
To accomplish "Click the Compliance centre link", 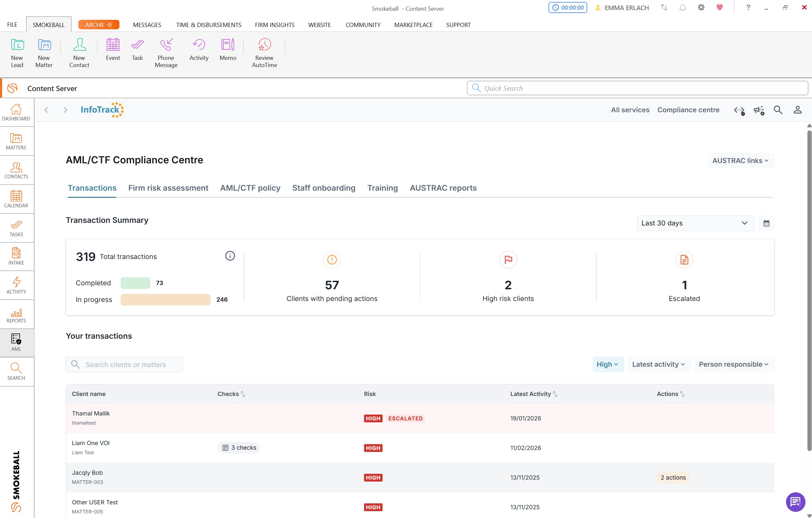I will (688, 110).
